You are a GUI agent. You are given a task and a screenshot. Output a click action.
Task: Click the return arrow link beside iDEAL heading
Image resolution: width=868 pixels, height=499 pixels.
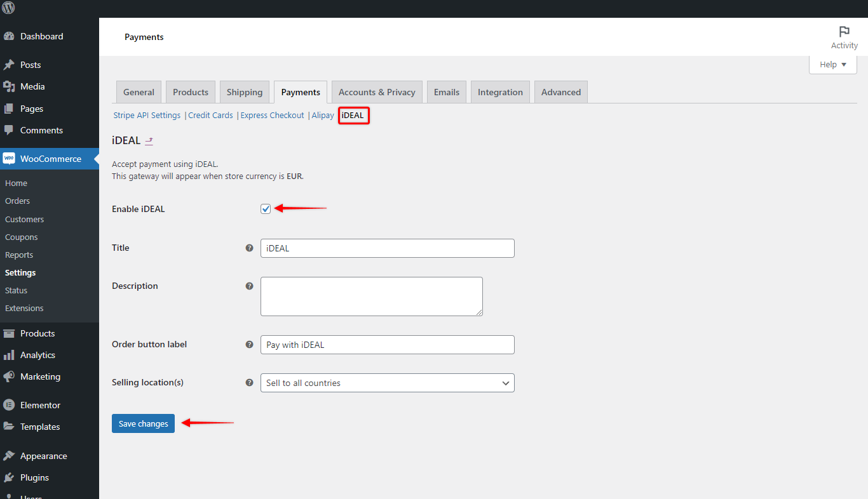[149, 141]
